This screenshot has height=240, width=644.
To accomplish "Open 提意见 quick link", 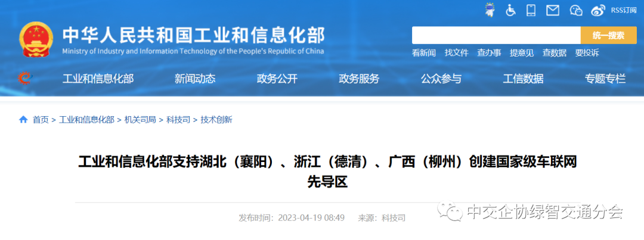I will coord(522,52).
